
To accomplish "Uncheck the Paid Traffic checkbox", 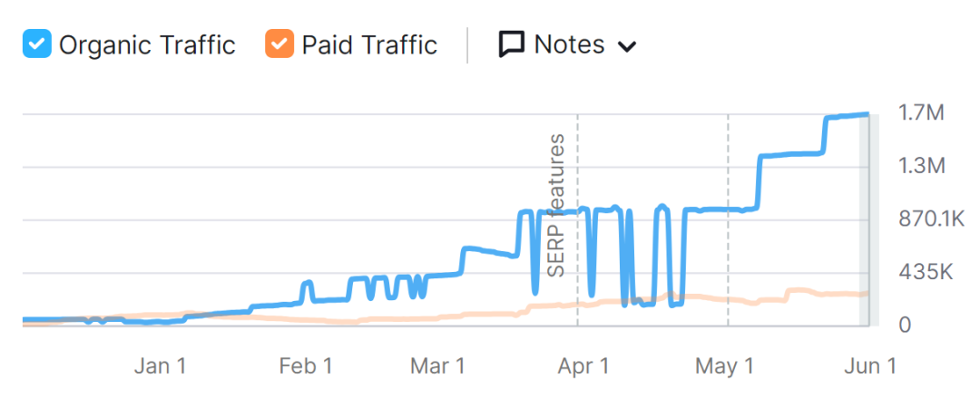I will click(279, 44).
